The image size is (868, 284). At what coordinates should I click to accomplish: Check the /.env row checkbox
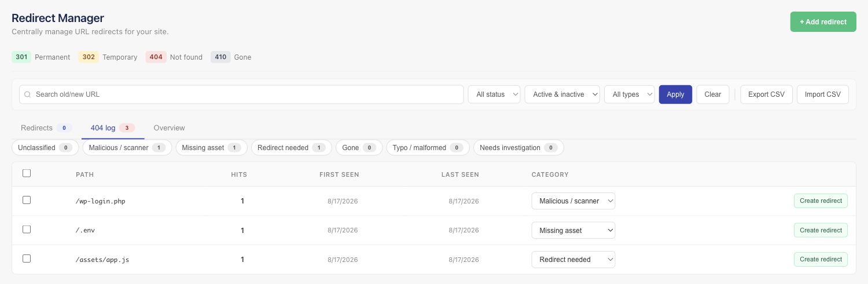27,230
